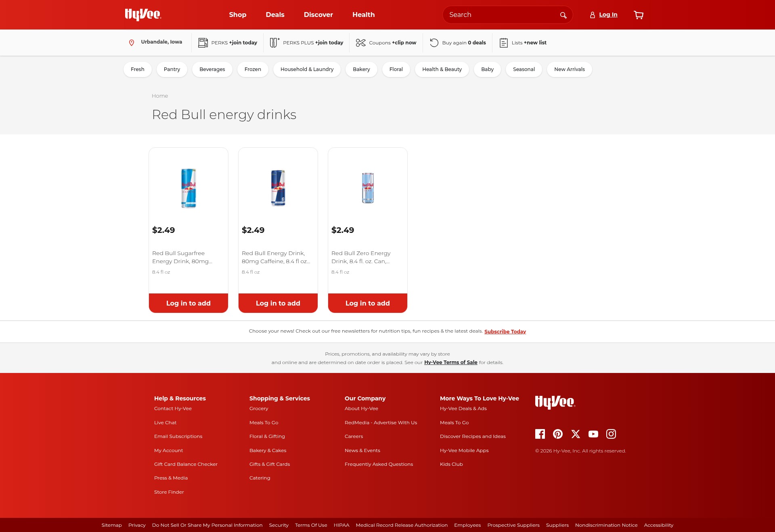Select the Floral category pill
Viewport: 775px width, 532px height.
tap(396, 69)
